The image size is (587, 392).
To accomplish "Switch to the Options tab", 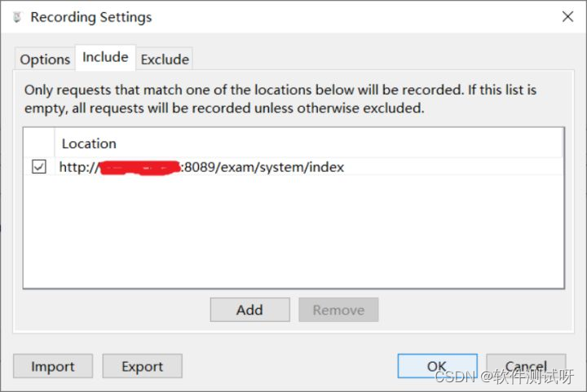I will pyautogui.click(x=45, y=59).
